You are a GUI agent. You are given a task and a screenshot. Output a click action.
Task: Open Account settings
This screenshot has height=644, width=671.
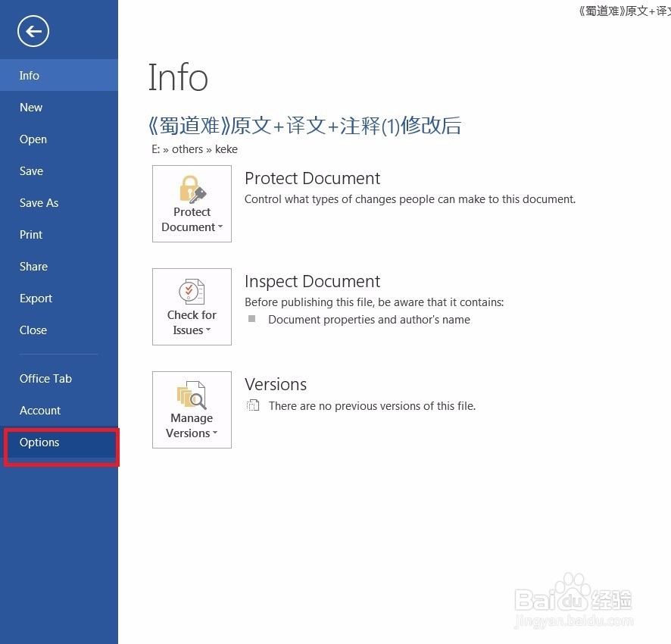tap(40, 410)
